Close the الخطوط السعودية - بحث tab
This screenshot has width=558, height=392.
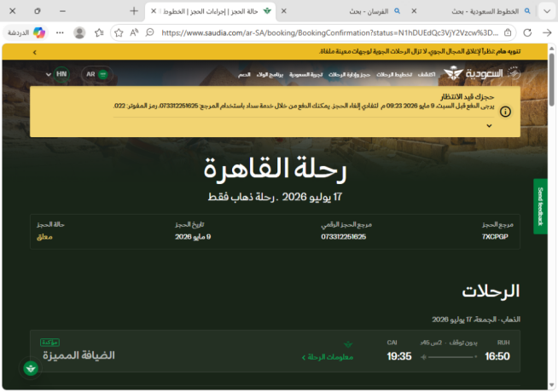[x=414, y=11]
